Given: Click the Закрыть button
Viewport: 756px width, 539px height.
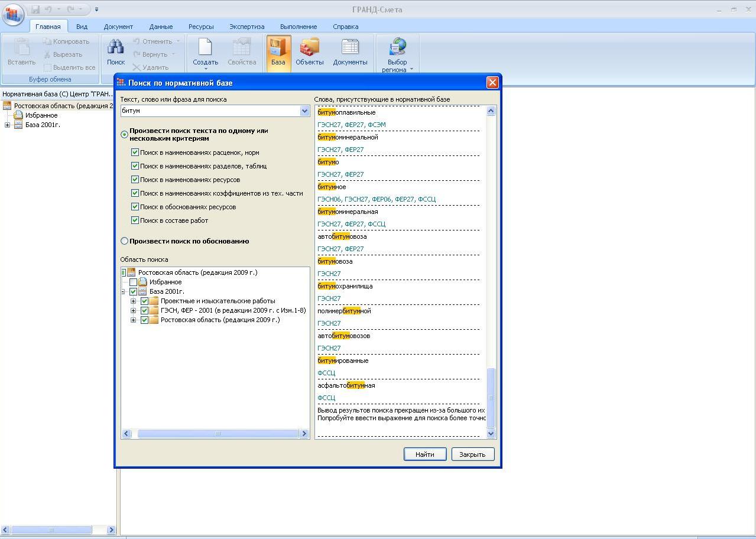Looking at the screenshot, I should (x=472, y=454).
